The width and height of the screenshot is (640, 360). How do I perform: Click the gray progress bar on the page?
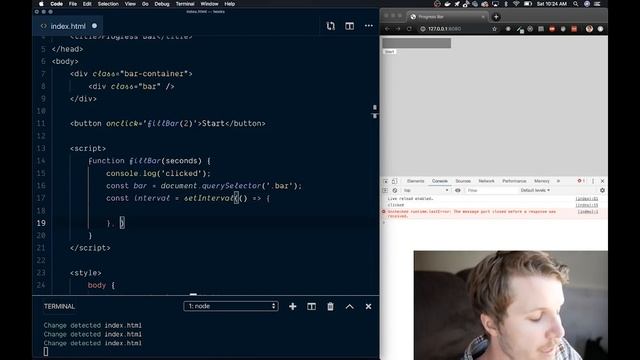click(x=417, y=43)
